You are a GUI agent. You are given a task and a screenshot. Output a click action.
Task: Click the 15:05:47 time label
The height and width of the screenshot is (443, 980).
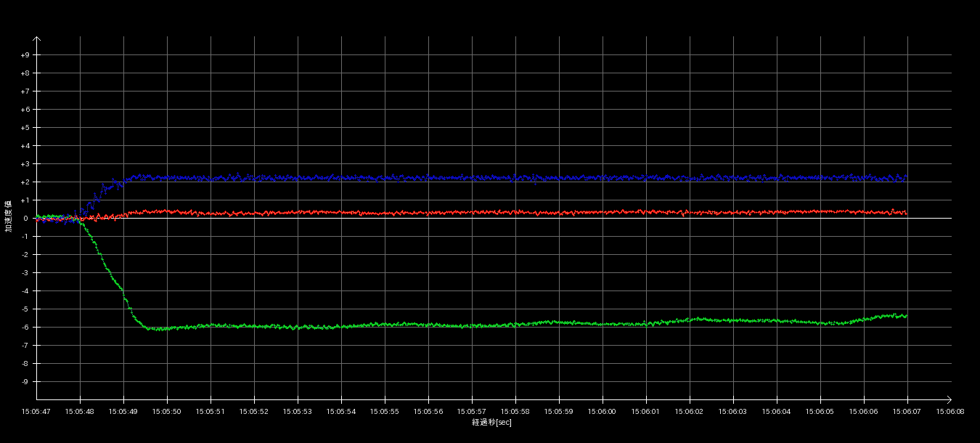click(36, 411)
